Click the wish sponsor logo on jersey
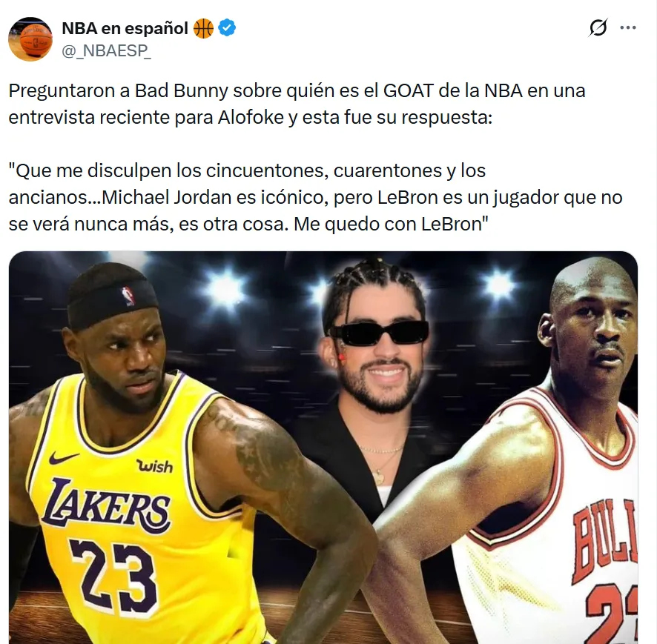657x644 pixels. (x=155, y=465)
